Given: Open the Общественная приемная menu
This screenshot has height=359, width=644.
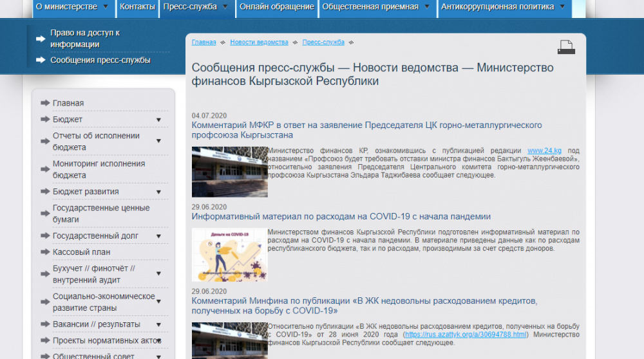Looking at the screenshot, I should pos(370,6).
